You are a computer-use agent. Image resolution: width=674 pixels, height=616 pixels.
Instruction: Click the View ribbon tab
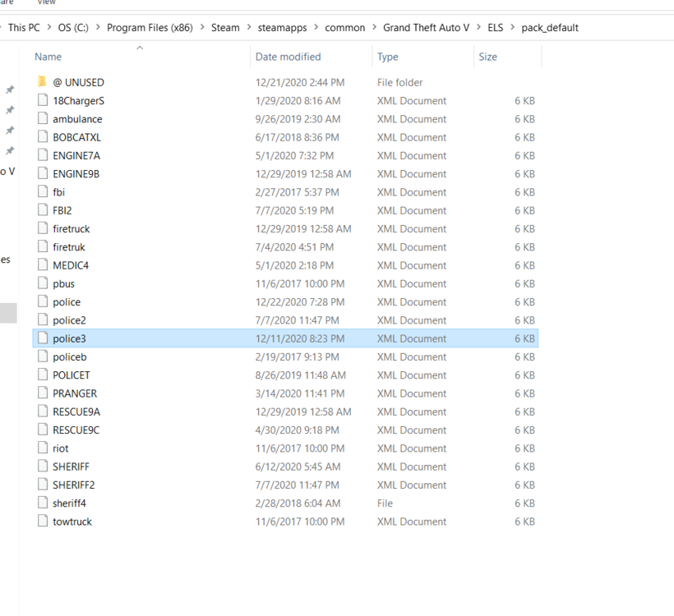pos(46,2)
